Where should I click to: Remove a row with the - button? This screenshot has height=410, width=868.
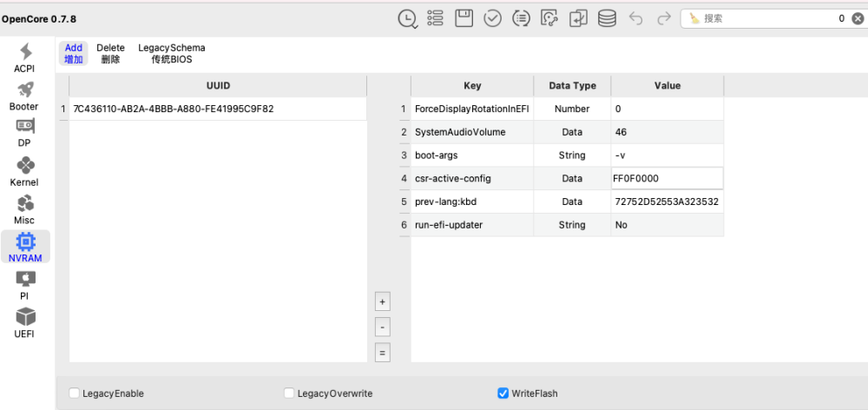[383, 327]
